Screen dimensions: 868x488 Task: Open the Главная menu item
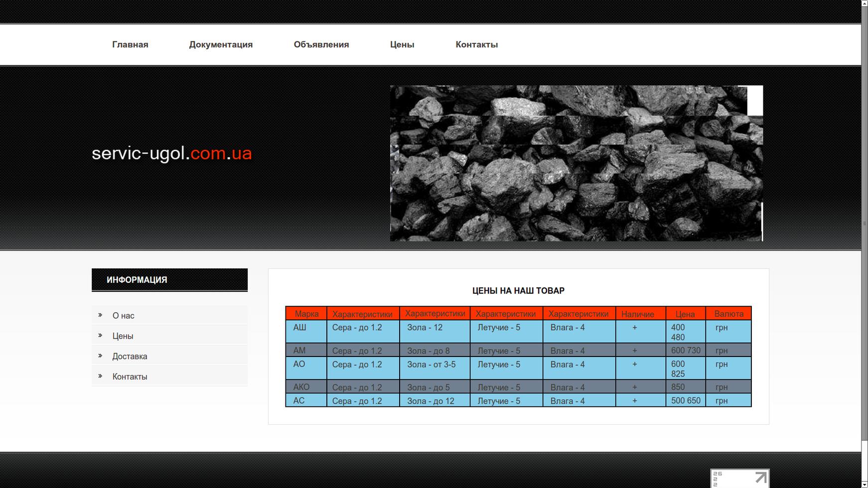pyautogui.click(x=130, y=44)
